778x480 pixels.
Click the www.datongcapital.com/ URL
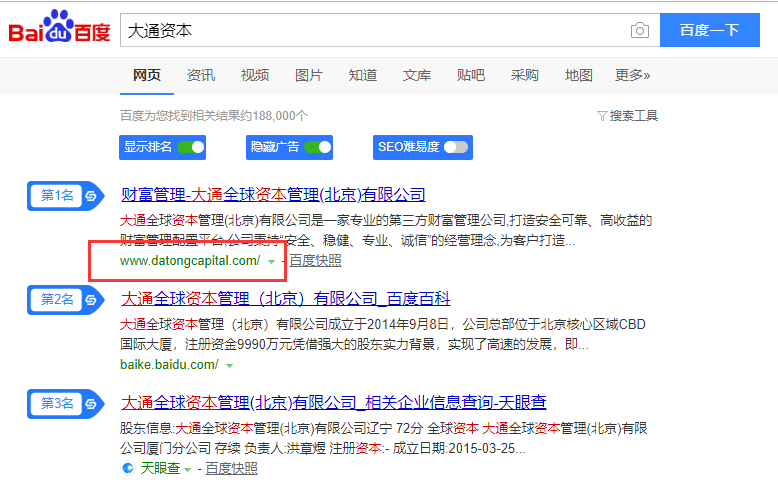190,261
